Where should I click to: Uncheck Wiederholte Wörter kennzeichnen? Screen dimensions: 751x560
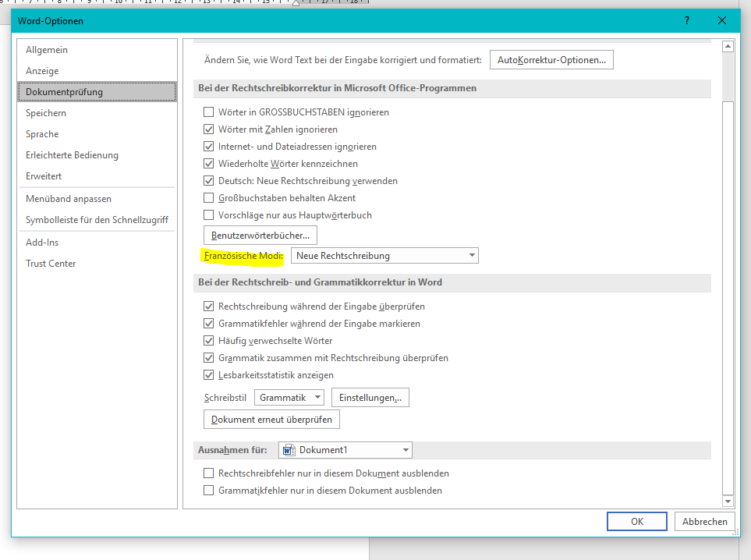pos(208,164)
